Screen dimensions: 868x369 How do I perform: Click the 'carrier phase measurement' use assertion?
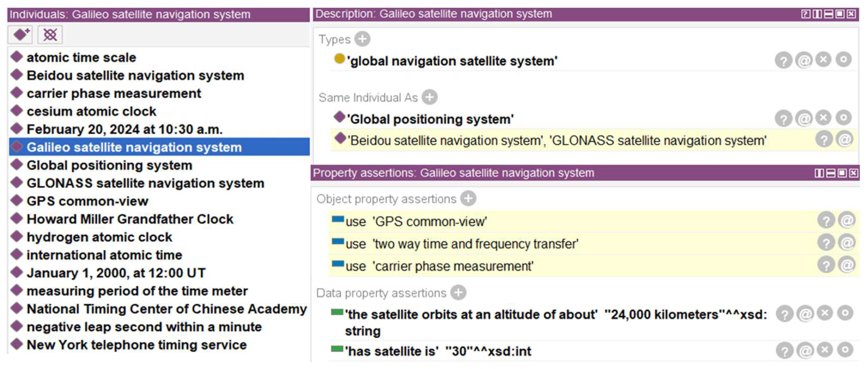(x=439, y=266)
